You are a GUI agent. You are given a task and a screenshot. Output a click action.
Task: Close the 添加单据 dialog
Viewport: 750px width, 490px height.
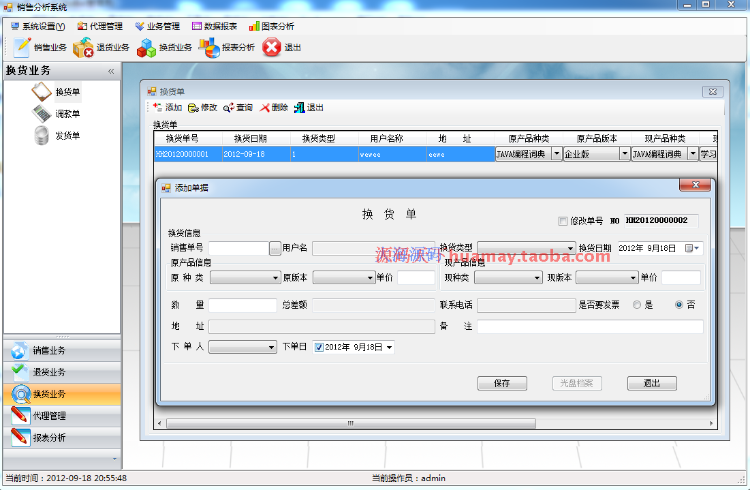coord(695,185)
